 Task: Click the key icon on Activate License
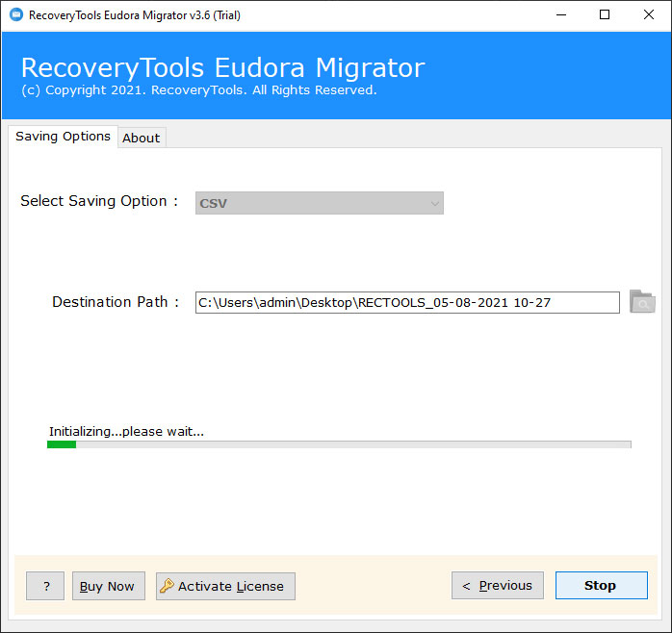click(x=167, y=586)
